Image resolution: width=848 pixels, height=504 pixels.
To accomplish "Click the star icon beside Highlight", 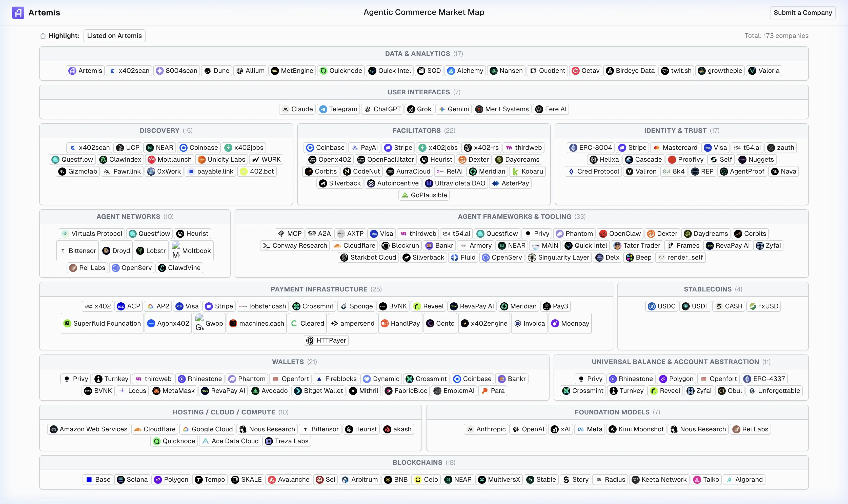I will (x=43, y=36).
